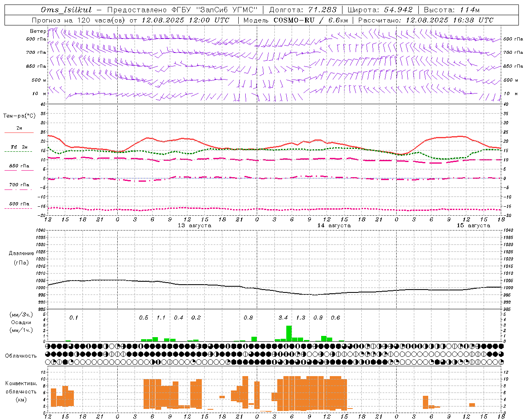
Task: Select the 1.3 precipitation total value
Action: tap(301, 318)
